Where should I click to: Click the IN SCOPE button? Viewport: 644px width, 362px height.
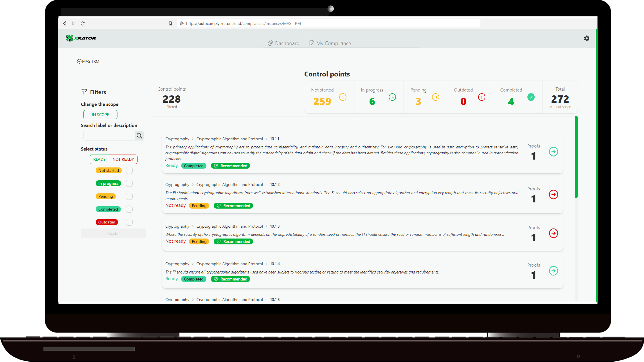click(x=100, y=115)
